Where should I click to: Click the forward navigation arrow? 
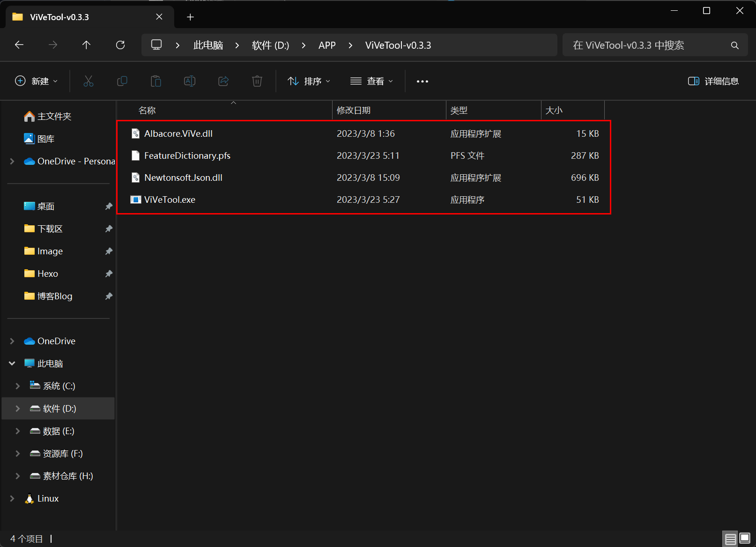pos(53,45)
